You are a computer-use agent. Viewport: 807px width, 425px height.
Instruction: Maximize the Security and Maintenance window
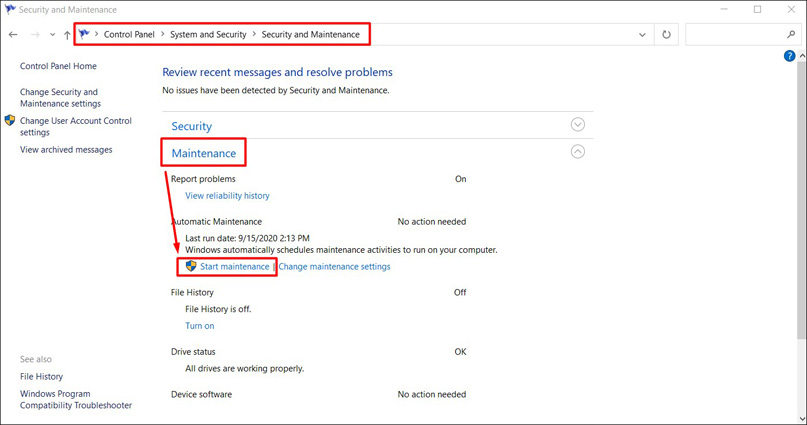coord(758,9)
